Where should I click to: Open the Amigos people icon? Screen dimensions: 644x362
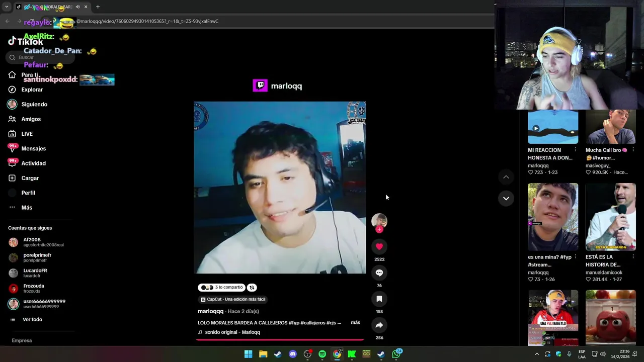pyautogui.click(x=12, y=119)
